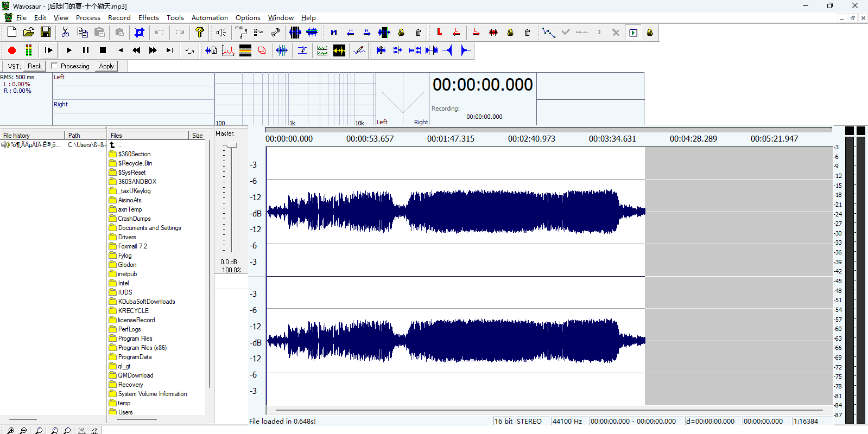This screenshot has height=434, width=868.
Task: Click the Size column header
Action: (x=197, y=136)
